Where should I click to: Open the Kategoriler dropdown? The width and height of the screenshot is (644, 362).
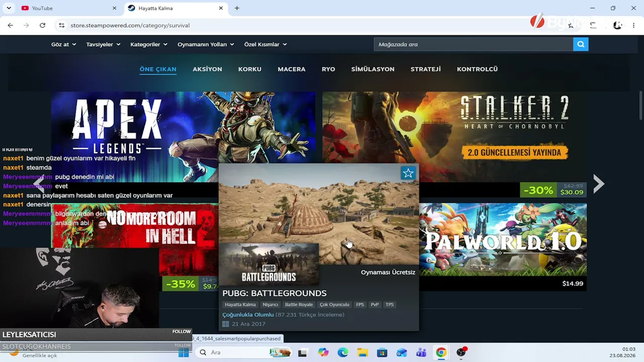pyautogui.click(x=149, y=44)
